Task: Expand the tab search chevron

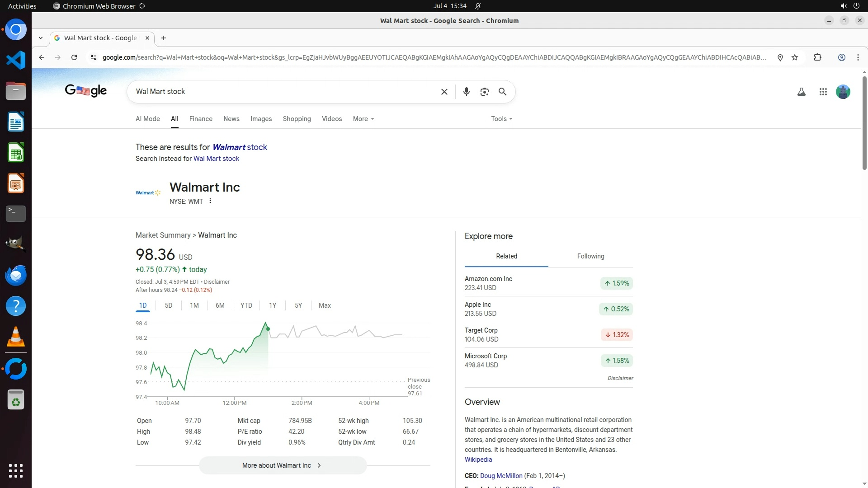Action: (x=41, y=38)
